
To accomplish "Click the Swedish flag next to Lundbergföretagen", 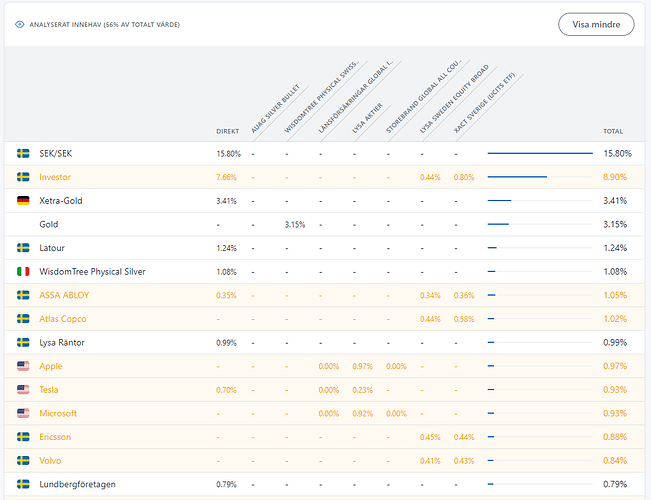I will coord(23,484).
